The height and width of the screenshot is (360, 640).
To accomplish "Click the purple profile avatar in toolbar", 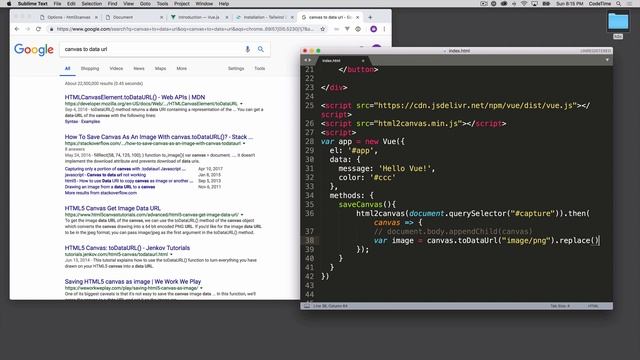I will click(373, 29).
